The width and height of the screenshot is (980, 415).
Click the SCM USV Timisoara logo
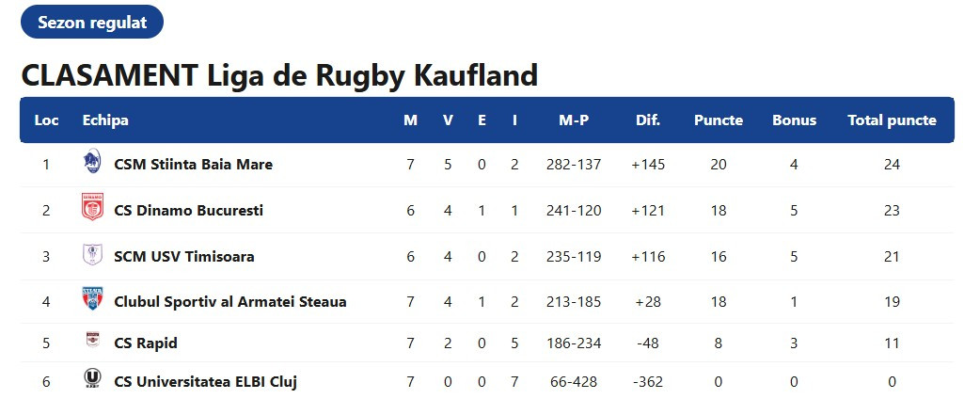point(92,255)
